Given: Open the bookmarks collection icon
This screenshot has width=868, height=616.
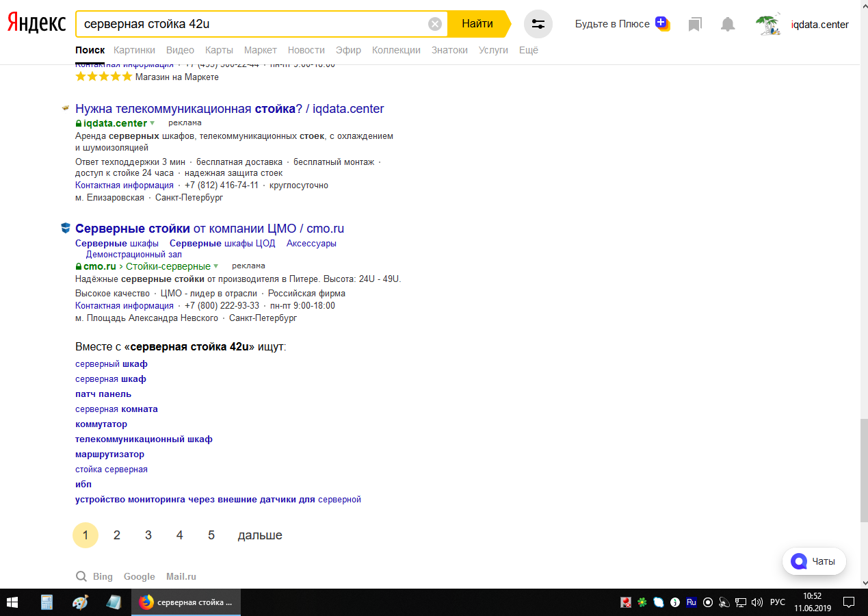Looking at the screenshot, I should pos(695,25).
